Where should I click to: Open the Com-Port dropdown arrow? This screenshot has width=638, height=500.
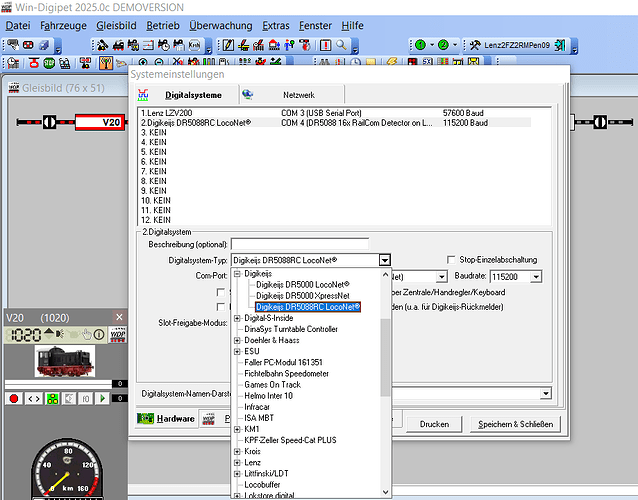(x=441, y=277)
